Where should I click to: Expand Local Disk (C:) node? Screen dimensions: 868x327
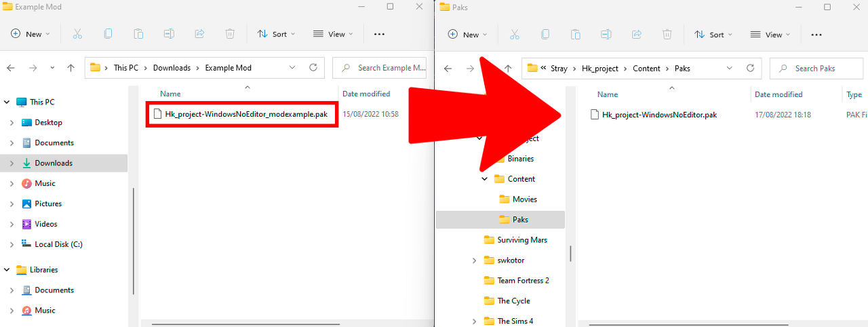(x=12, y=244)
